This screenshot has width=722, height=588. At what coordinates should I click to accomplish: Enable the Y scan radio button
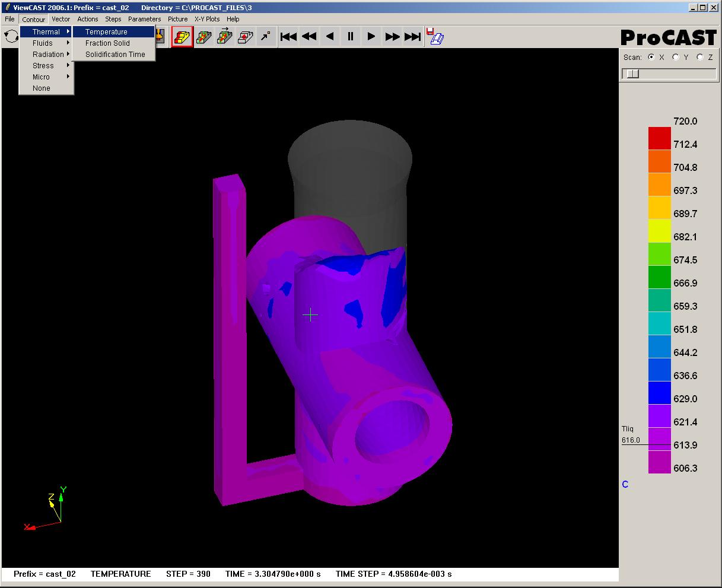tap(675, 57)
